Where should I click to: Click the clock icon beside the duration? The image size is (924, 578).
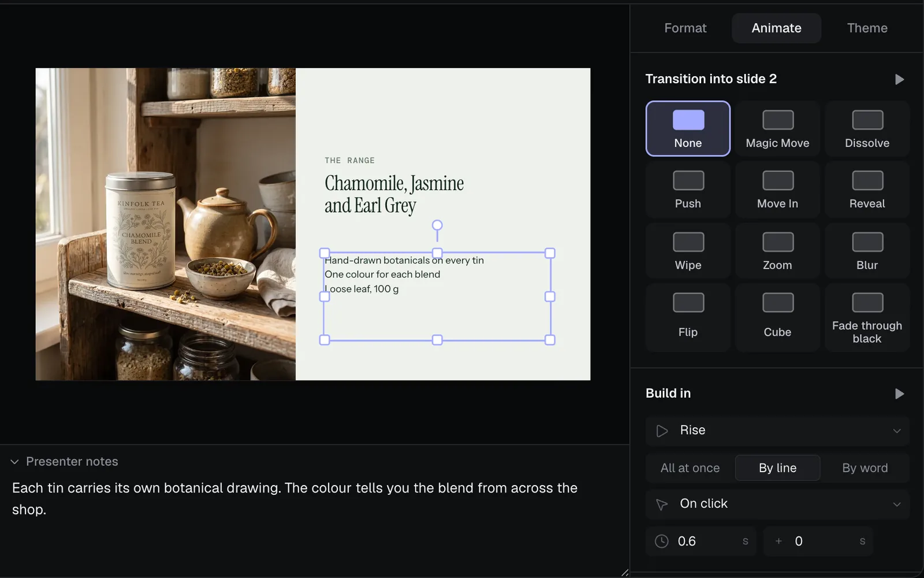pyautogui.click(x=662, y=542)
